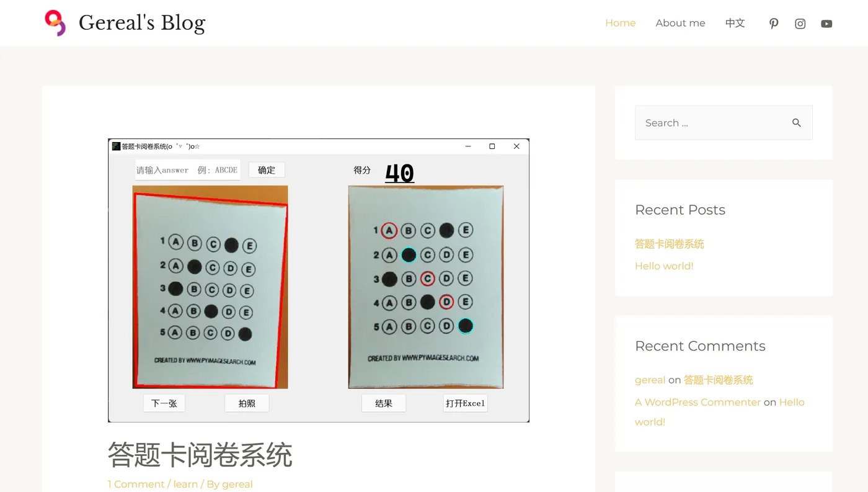Open A WordPress Commenter link
The image size is (868, 492).
697,401
